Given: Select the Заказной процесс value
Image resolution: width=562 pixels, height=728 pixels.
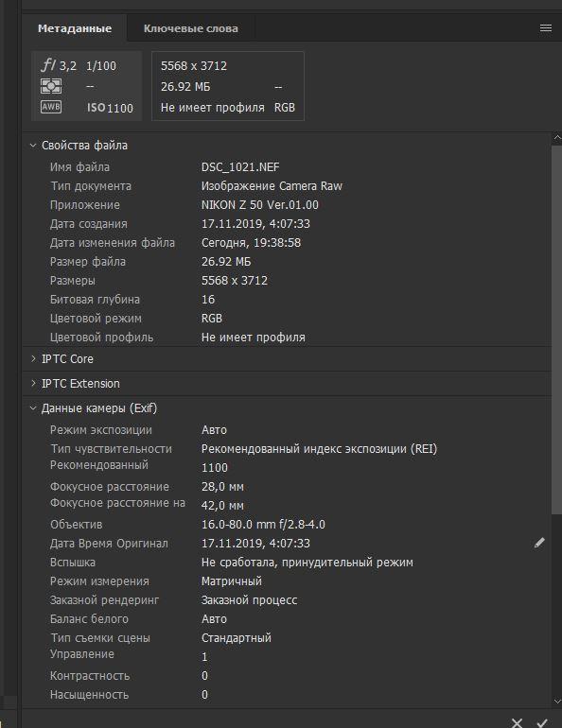Looking at the screenshot, I should click(x=249, y=600).
